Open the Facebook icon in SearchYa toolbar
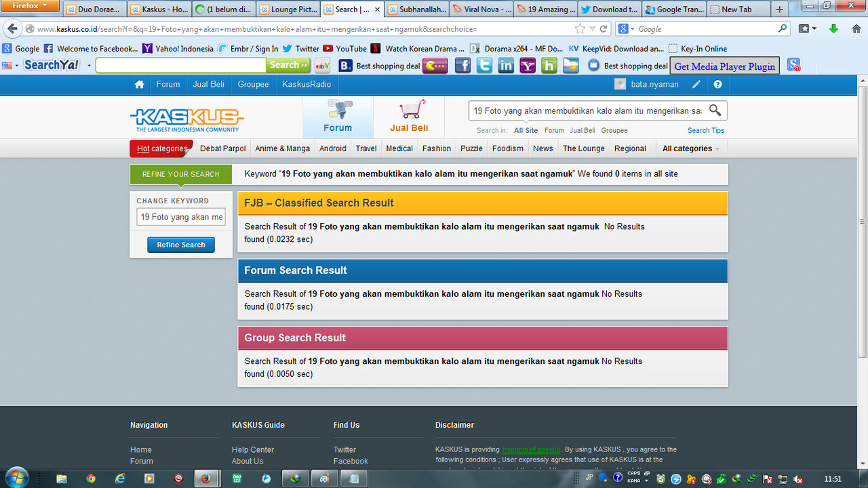Image resolution: width=868 pixels, height=488 pixels. pos(462,66)
